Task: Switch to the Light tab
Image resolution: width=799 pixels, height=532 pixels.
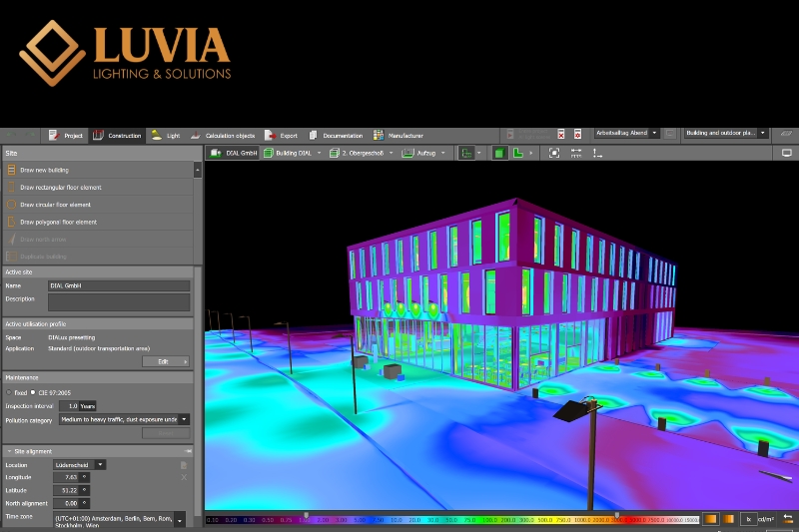Action: click(x=166, y=135)
